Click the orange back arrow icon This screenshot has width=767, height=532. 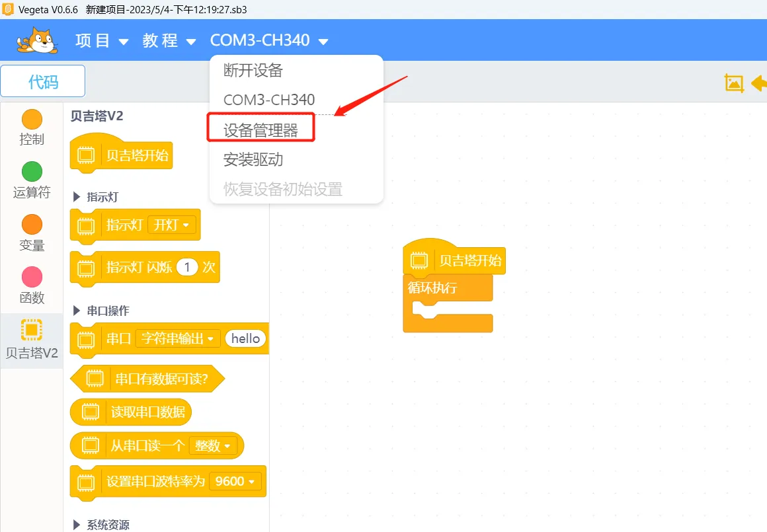pos(759,83)
